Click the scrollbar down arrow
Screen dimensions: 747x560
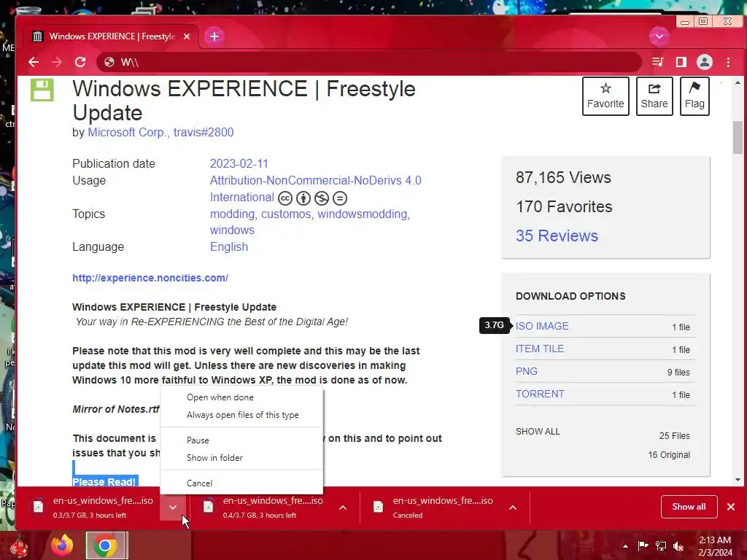738,480
